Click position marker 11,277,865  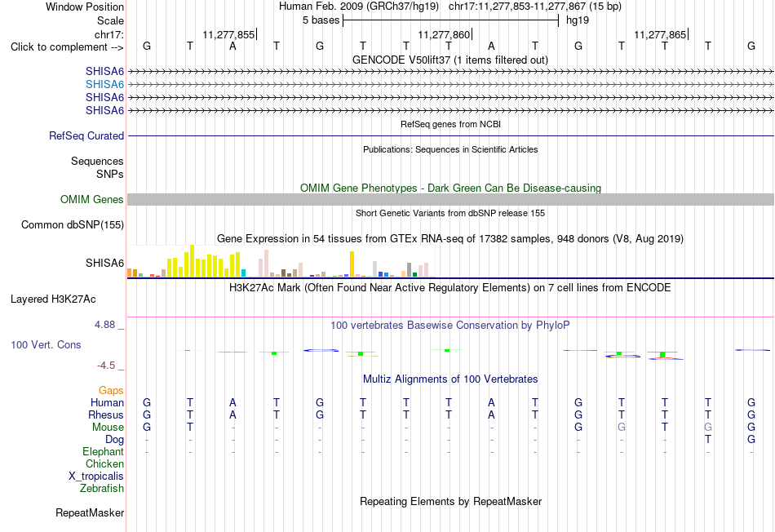(660, 34)
